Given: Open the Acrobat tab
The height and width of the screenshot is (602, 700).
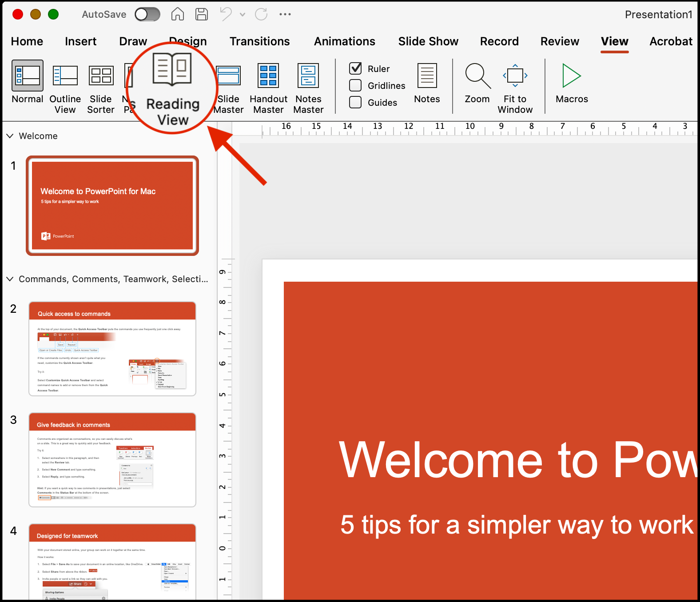Looking at the screenshot, I should (671, 41).
